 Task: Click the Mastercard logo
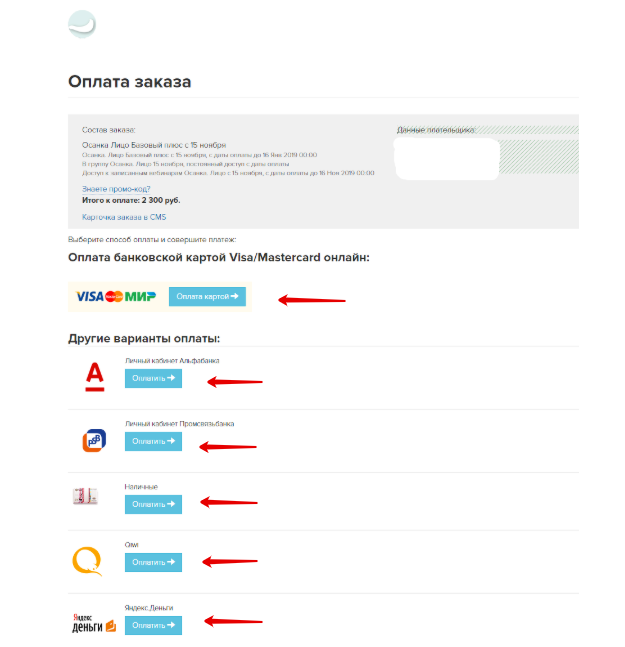click(x=114, y=297)
